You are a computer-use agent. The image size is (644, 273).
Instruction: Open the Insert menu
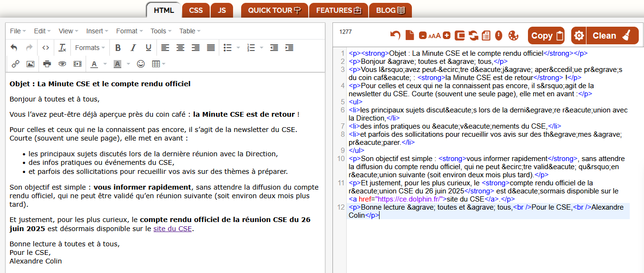click(97, 31)
